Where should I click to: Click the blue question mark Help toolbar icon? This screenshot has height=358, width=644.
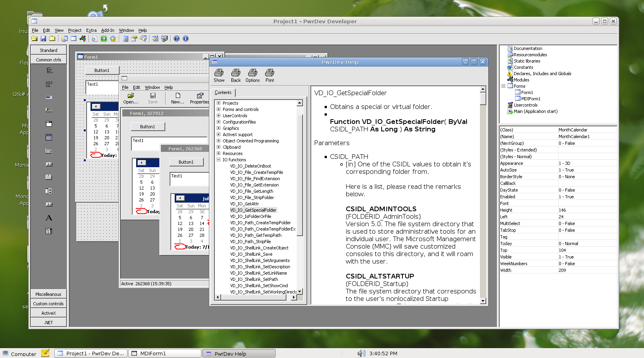coord(176,39)
